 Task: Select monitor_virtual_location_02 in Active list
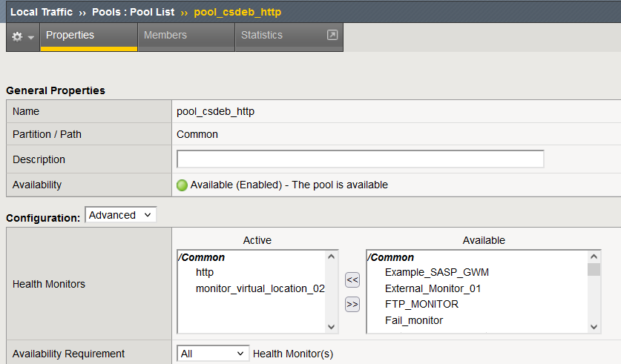[x=260, y=288]
